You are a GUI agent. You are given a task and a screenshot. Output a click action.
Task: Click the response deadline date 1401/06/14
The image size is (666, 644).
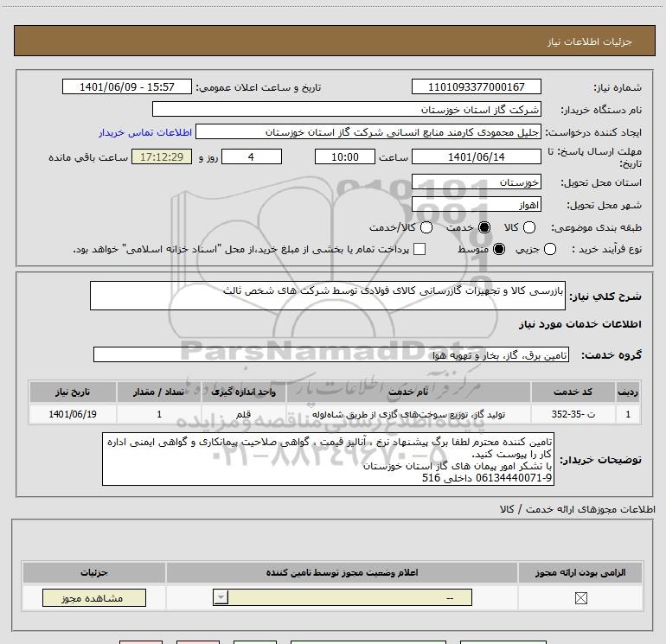(476, 156)
